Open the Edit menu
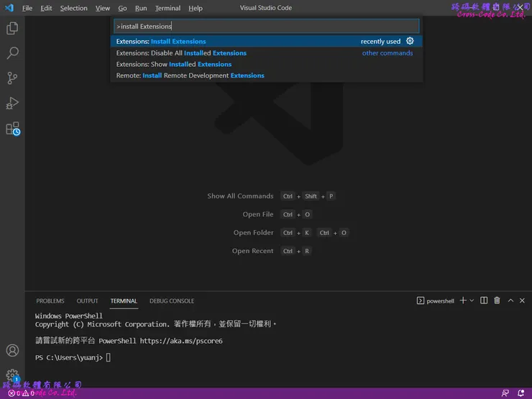Image resolution: width=532 pixels, height=399 pixels. click(x=46, y=8)
